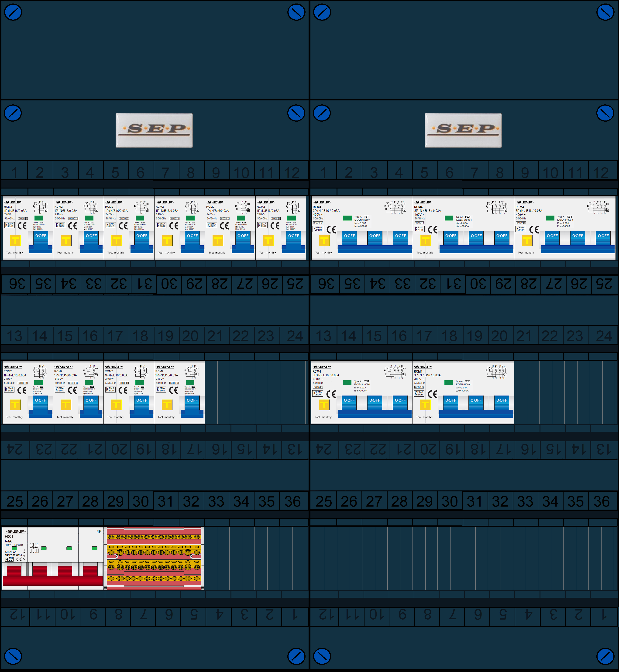Flip middle O-OFF lever of RCM4 under slots 5-8
619x672 pixels.
tap(476, 238)
